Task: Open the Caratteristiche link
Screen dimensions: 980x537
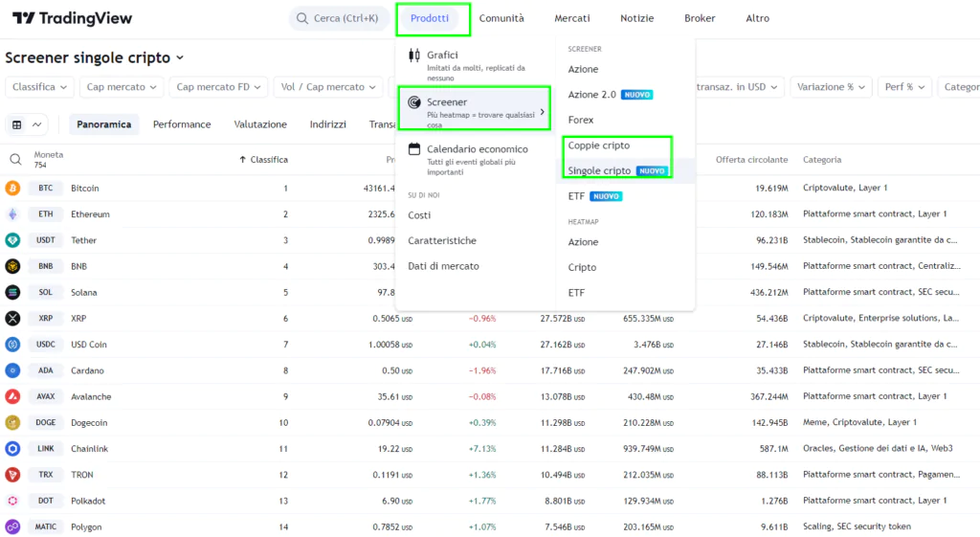Action: (442, 240)
